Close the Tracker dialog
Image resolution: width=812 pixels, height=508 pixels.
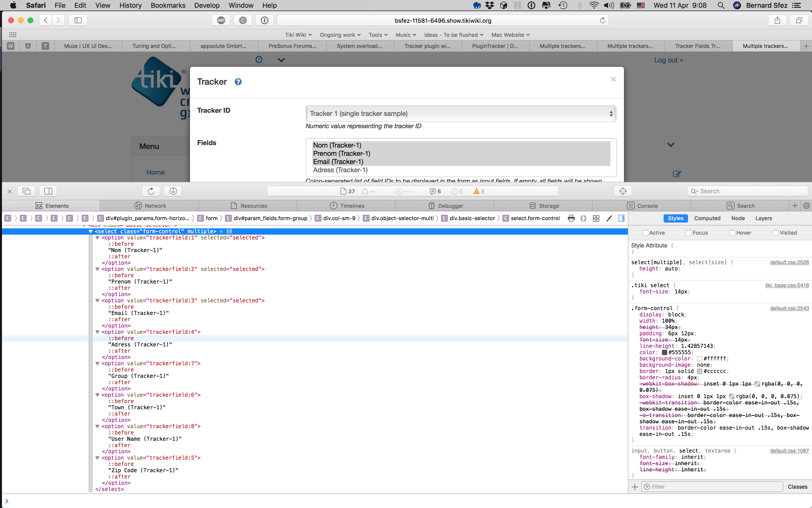613,79
